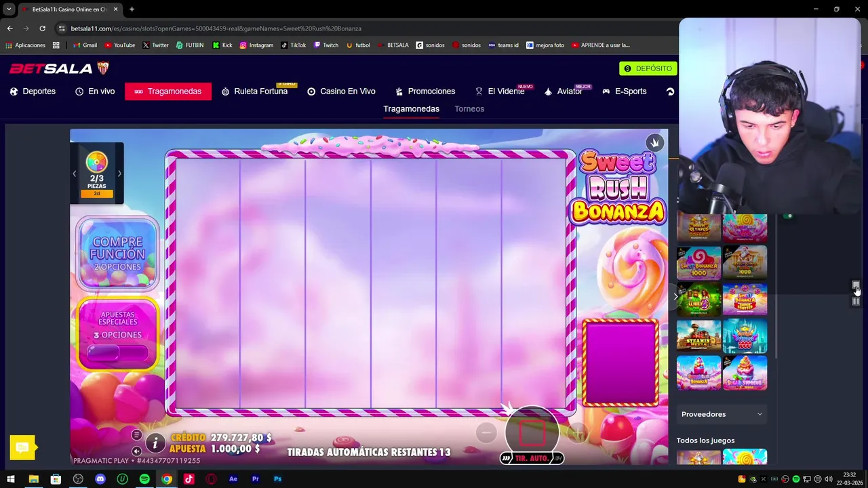
Task: Select the Tragamonedas sub-tab
Action: (x=411, y=108)
